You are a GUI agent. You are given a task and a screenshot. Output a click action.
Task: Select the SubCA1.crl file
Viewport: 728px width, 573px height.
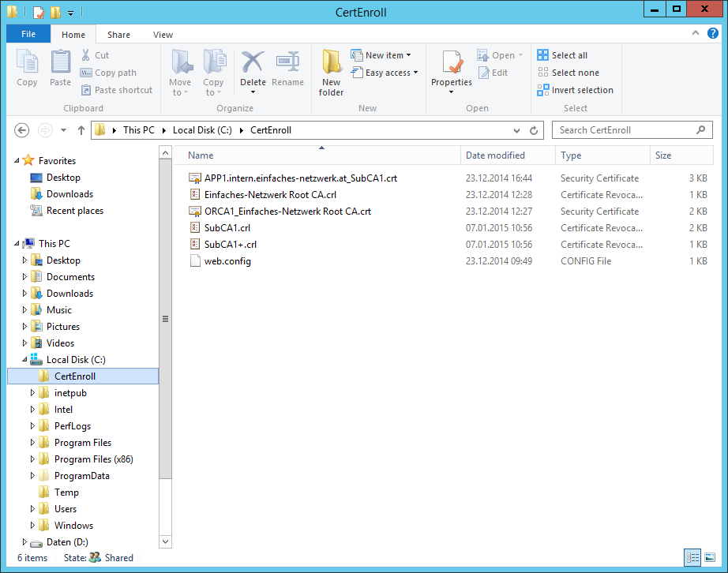(227, 228)
